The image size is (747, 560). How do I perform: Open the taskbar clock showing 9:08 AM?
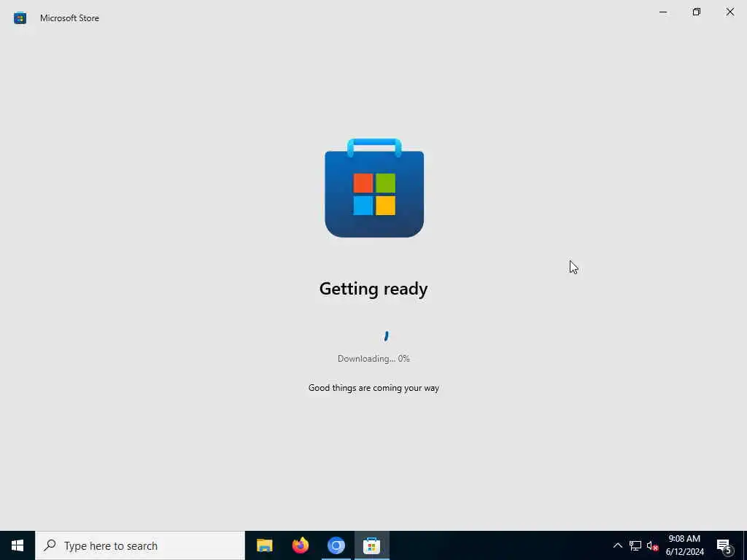pyautogui.click(x=684, y=545)
